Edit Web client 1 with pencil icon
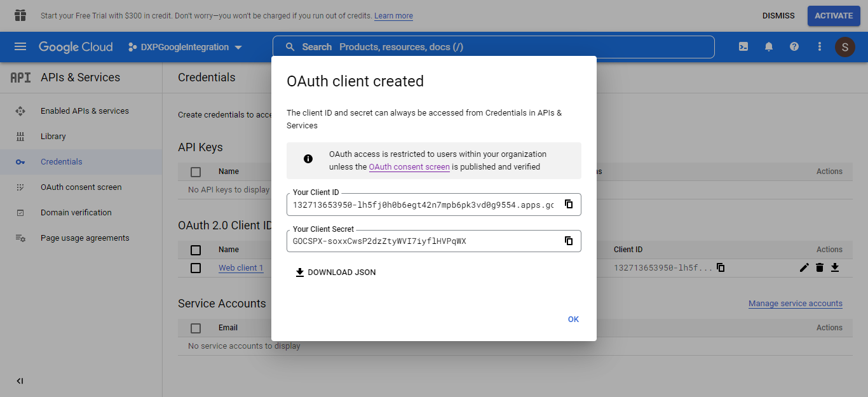This screenshot has width=868, height=397. [x=804, y=268]
